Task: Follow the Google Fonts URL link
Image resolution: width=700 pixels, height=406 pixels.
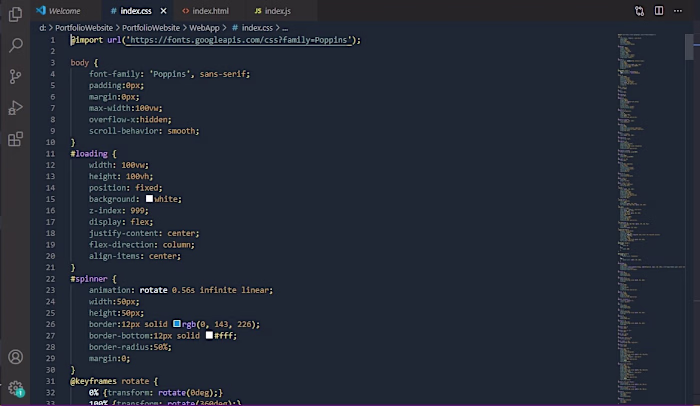Action: coord(239,40)
